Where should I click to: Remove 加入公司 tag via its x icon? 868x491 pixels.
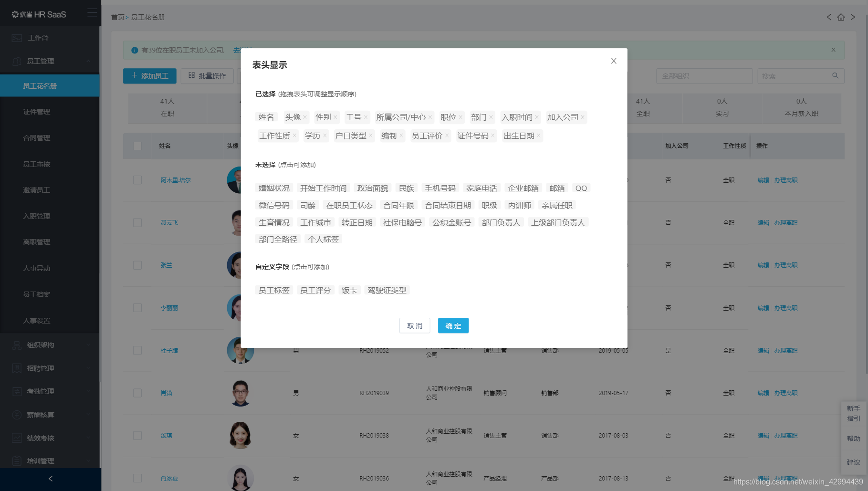pyautogui.click(x=583, y=117)
